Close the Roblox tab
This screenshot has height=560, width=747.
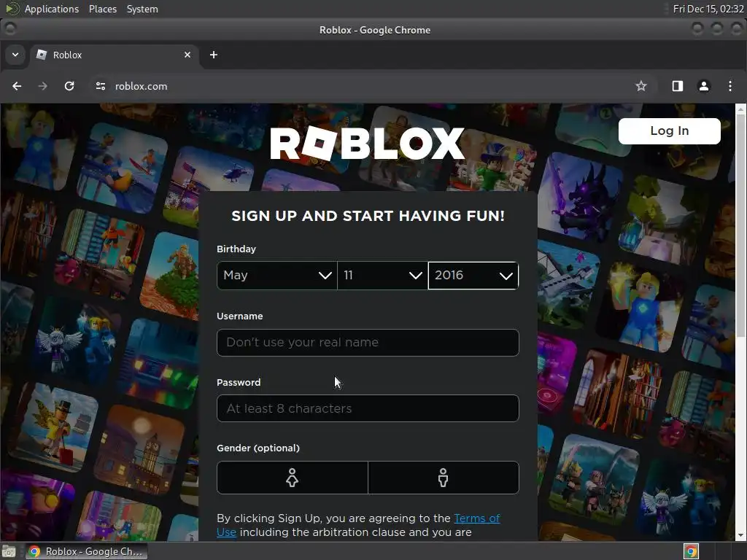coord(187,55)
